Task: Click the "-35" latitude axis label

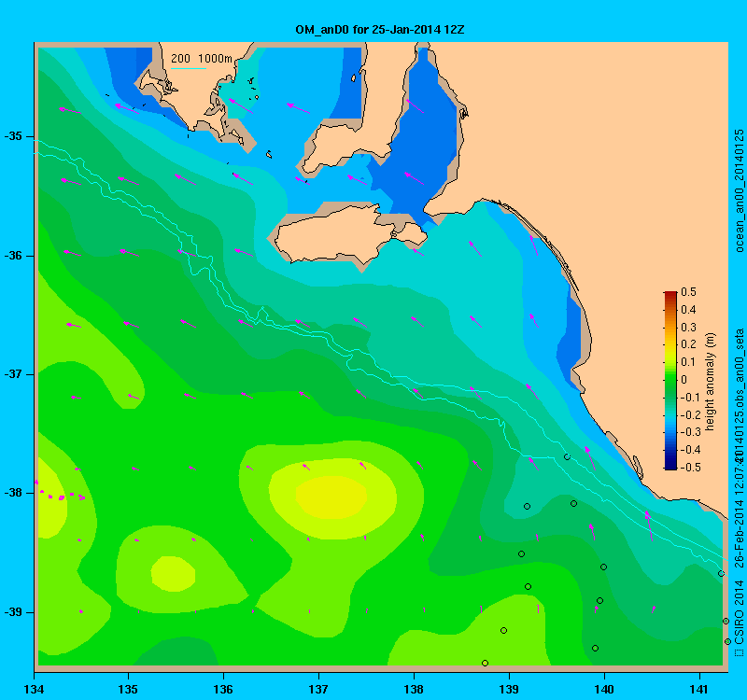Action: (x=13, y=136)
